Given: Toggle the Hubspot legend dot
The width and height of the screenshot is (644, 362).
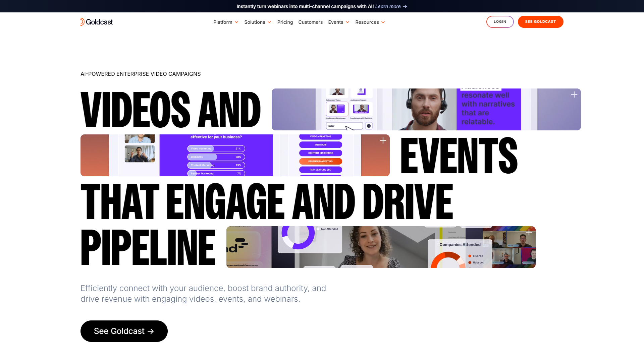Looking at the screenshot, I should (x=470, y=262).
